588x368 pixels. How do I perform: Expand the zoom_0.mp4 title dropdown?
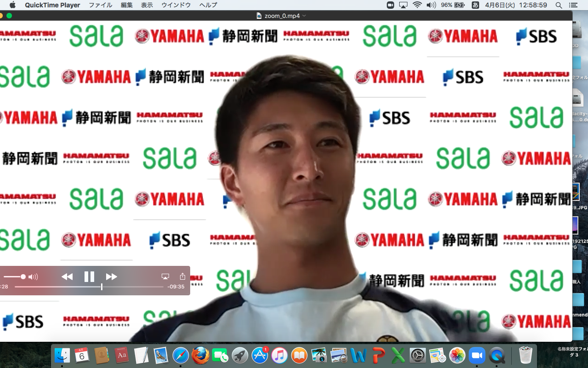(304, 16)
